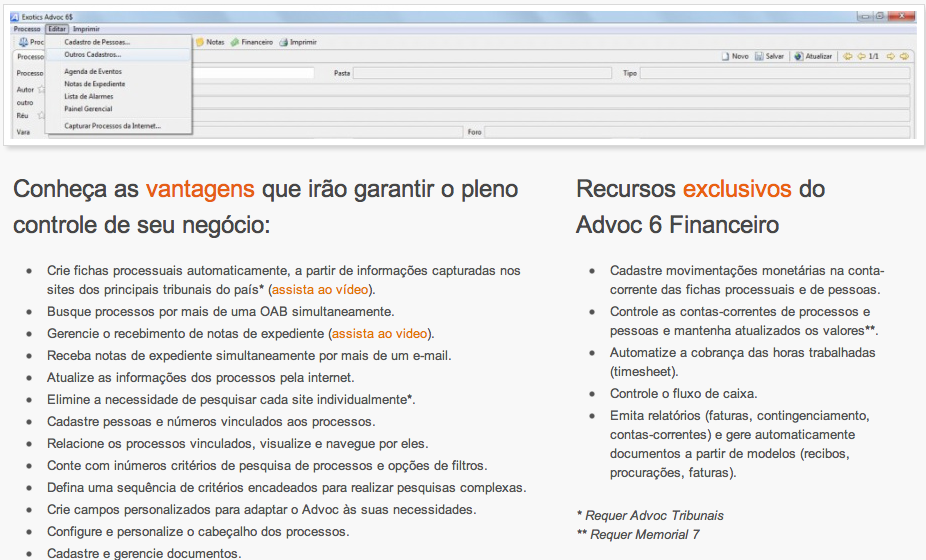Image resolution: width=926 pixels, height=560 pixels.
Task: Open Notas in the toolbar
Action: [x=209, y=43]
